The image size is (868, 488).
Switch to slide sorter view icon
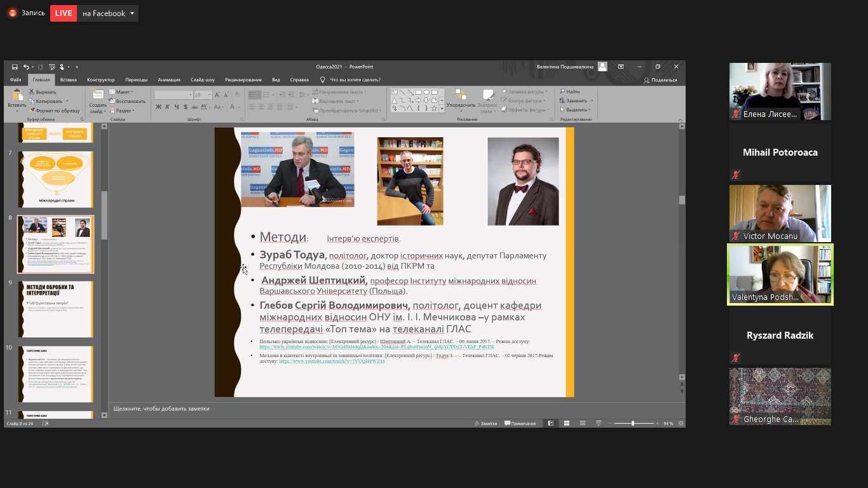click(566, 423)
